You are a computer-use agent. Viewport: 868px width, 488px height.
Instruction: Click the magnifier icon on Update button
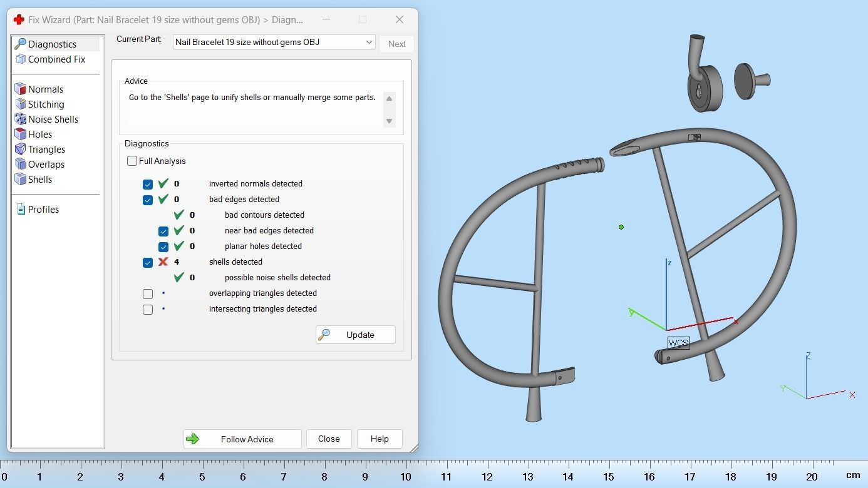coord(324,335)
